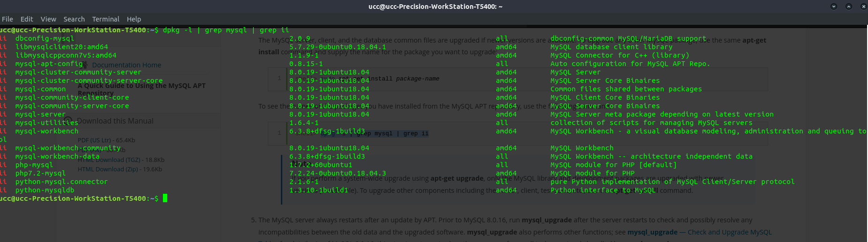
Task: Click the HTML Download (TGZ) link
Action: pos(121,160)
